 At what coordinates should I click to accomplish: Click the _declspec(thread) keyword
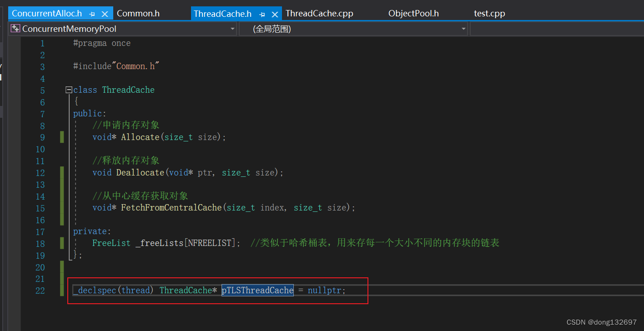[113, 290]
